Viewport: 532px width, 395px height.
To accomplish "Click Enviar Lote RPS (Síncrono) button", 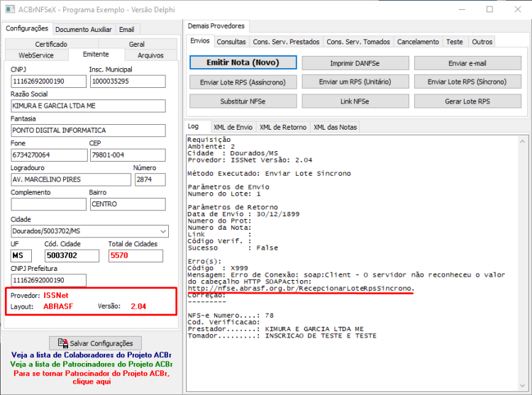I will point(467,82).
